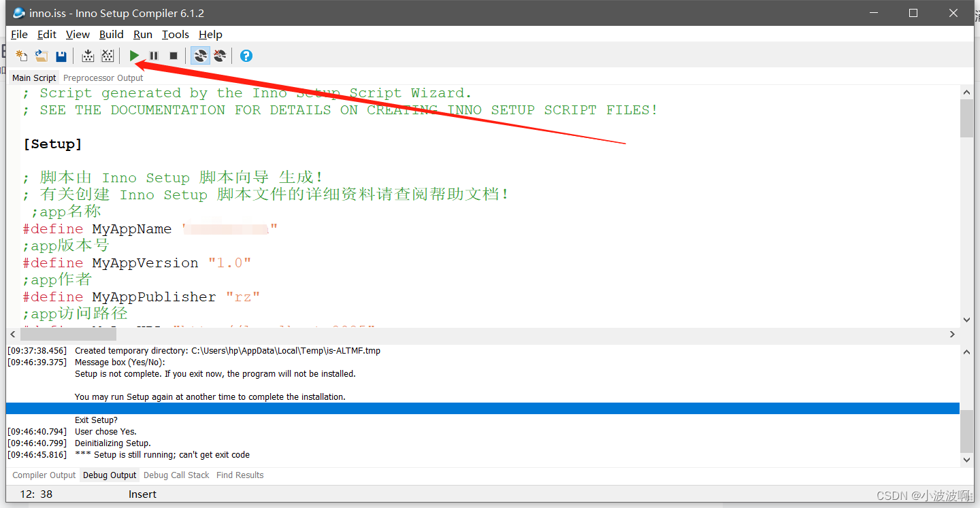Click debug output scrollbar down arrow
The height and width of the screenshot is (508, 980).
coord(966,460)
